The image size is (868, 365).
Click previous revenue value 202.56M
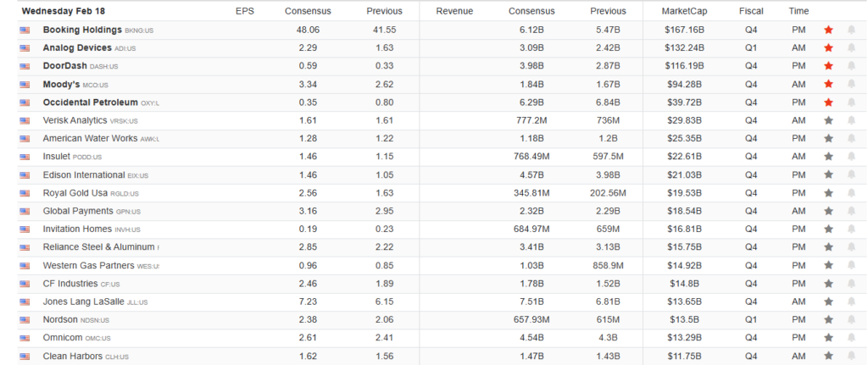click(x=608, y=193)
